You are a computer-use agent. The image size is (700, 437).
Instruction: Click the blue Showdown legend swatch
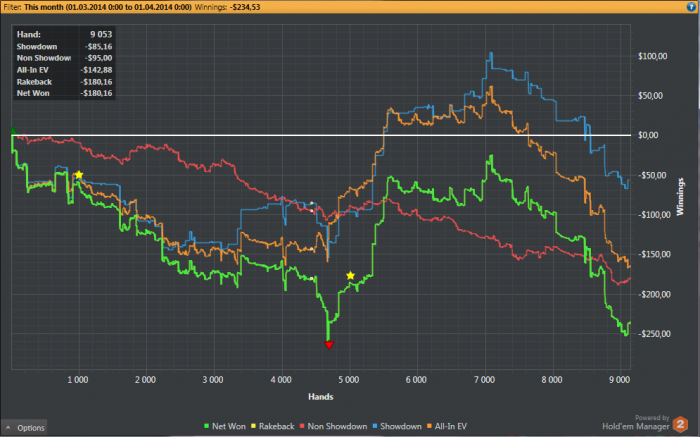tap(375, 427)
